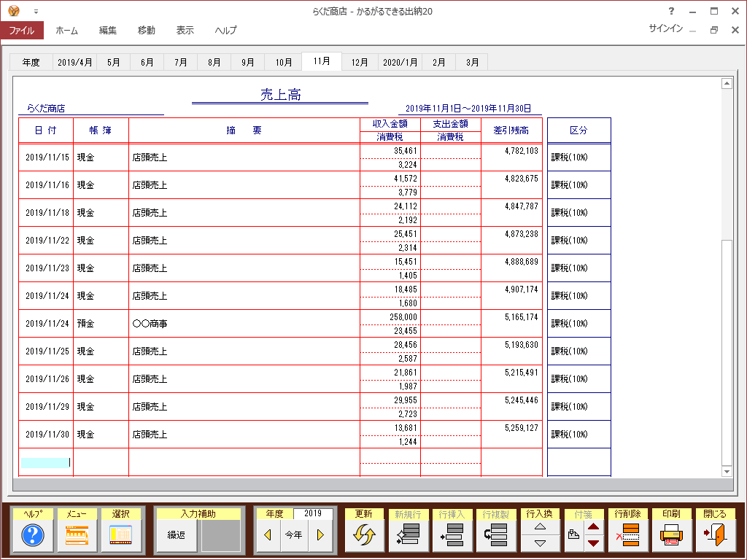Click the tax amount 23,455
Screen dimensions: 747x560
406,331
